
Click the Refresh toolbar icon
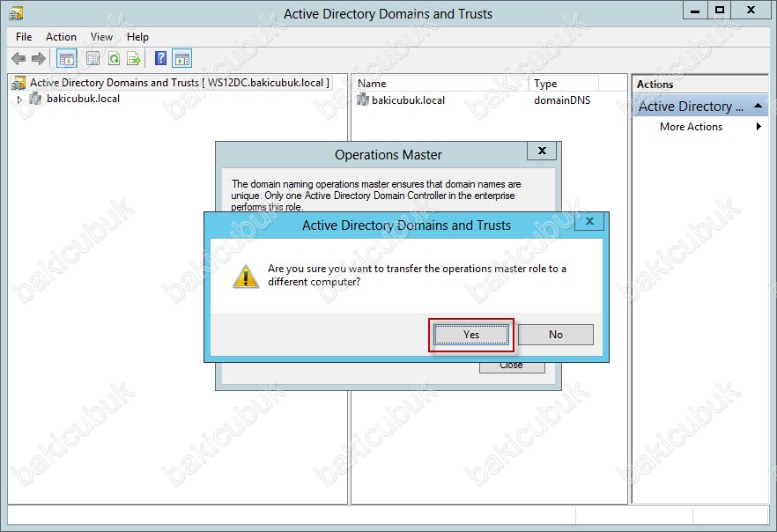tap(114, 59)
